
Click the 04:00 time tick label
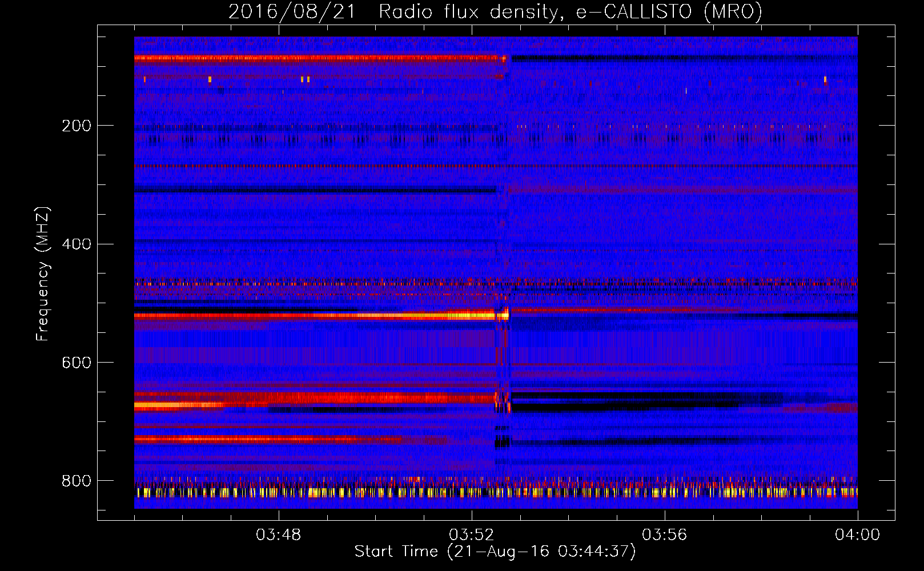[858, 535]
